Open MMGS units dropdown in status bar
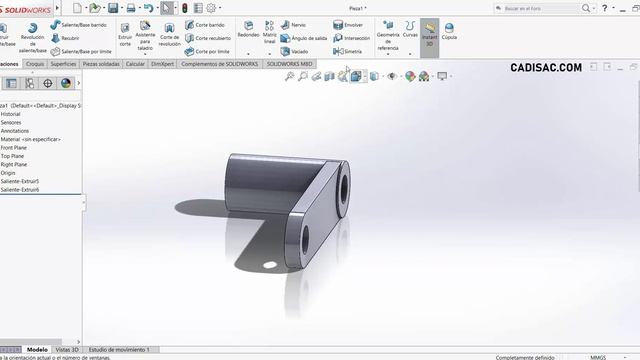The width and height of the screenshot is (640, 360). (x=625, y=357)
